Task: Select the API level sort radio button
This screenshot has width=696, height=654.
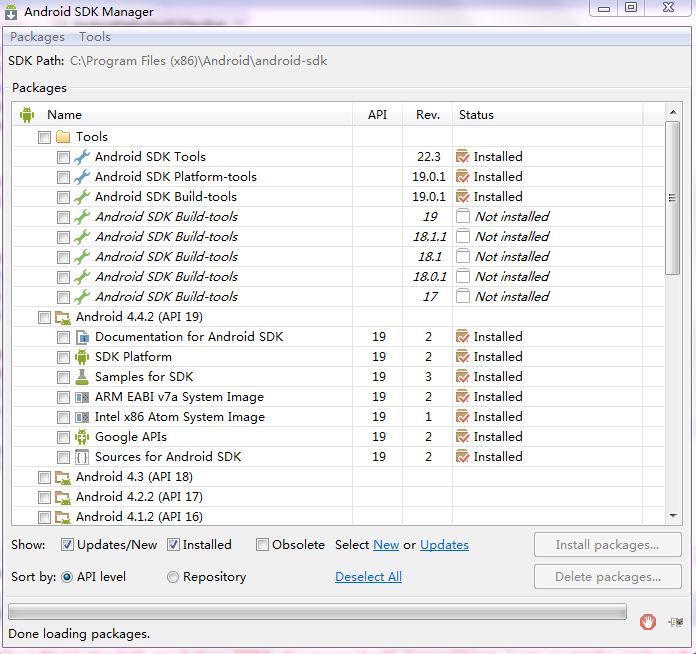Action: [67, 577]
